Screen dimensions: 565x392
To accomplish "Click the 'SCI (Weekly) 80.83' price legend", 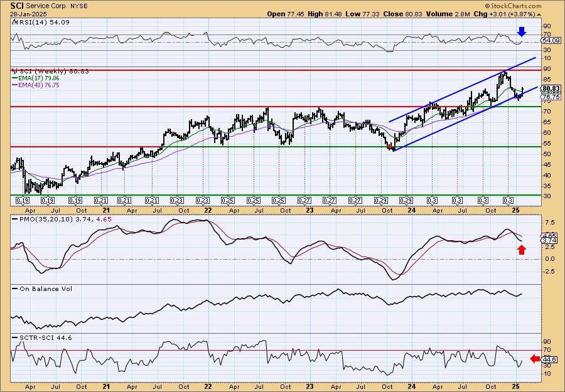I will tap(53, 72).
